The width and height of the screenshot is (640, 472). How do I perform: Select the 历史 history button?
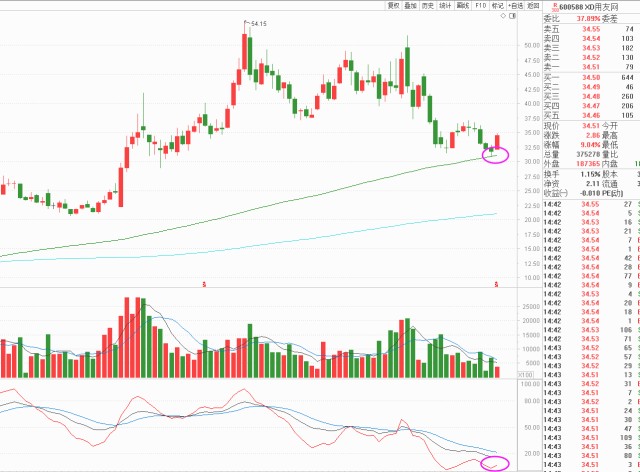pos(427,5)
